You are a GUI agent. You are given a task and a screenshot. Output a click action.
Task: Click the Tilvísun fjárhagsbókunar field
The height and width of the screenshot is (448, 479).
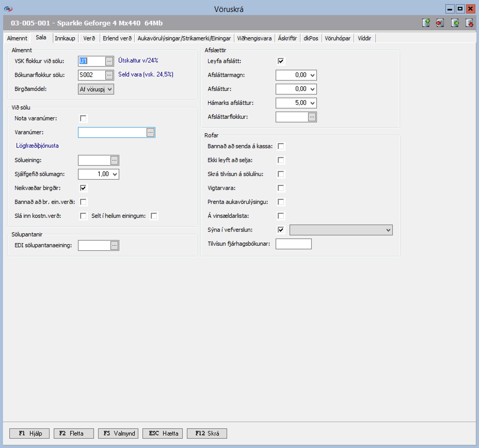tap(293, 244)
